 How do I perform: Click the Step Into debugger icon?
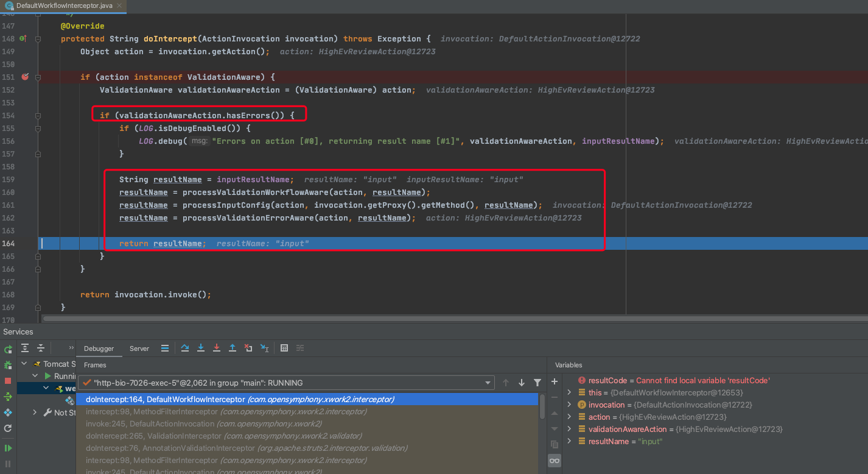[x=201, y=348]
